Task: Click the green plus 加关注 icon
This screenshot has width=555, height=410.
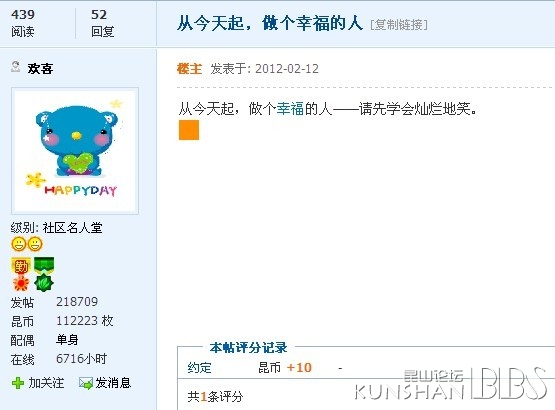Action: pos(18,383)
